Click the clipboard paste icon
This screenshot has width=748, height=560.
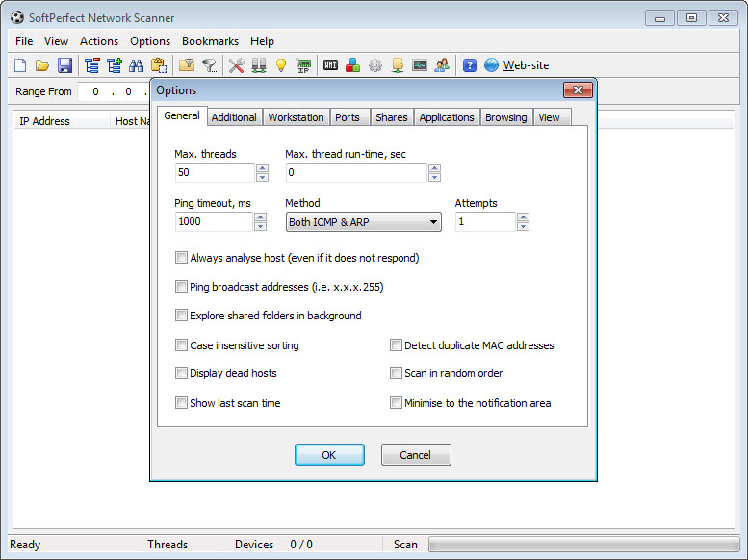click(x=159, y=65)
